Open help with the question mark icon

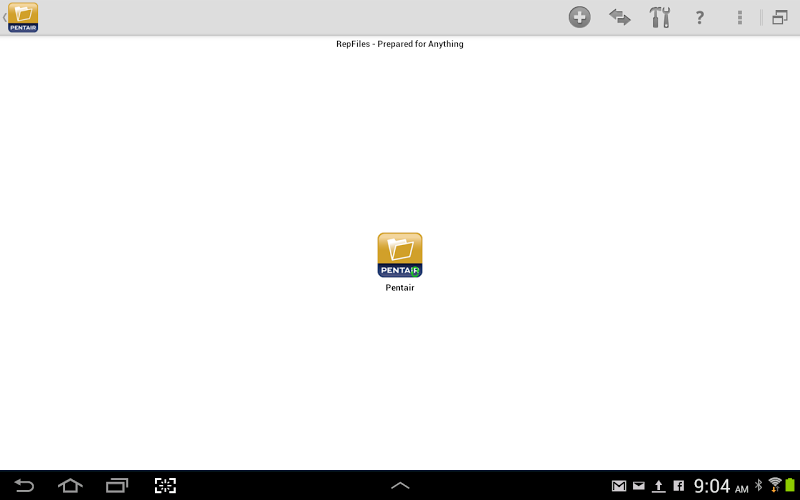click(x=699, y=18)
